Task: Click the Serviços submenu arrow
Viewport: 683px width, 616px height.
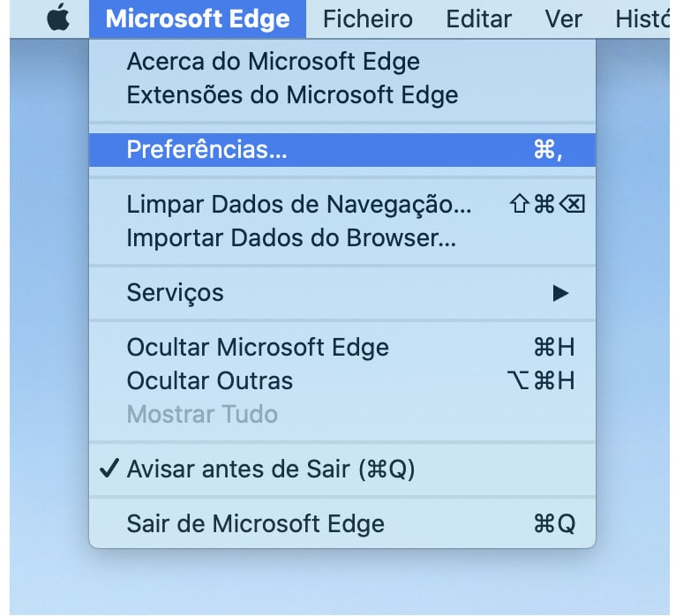Action: 560,293
